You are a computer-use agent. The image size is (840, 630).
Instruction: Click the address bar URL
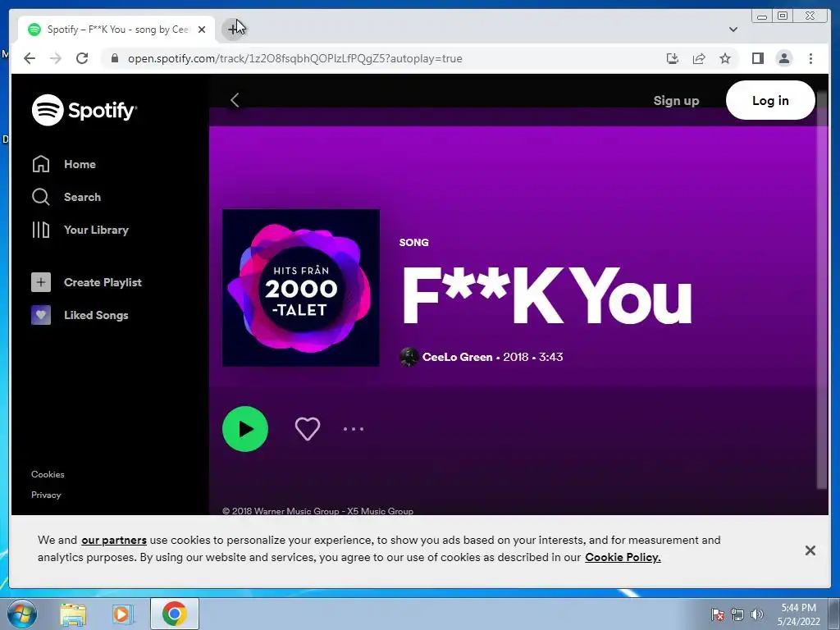pyautogui.click(x=294, y=58)
